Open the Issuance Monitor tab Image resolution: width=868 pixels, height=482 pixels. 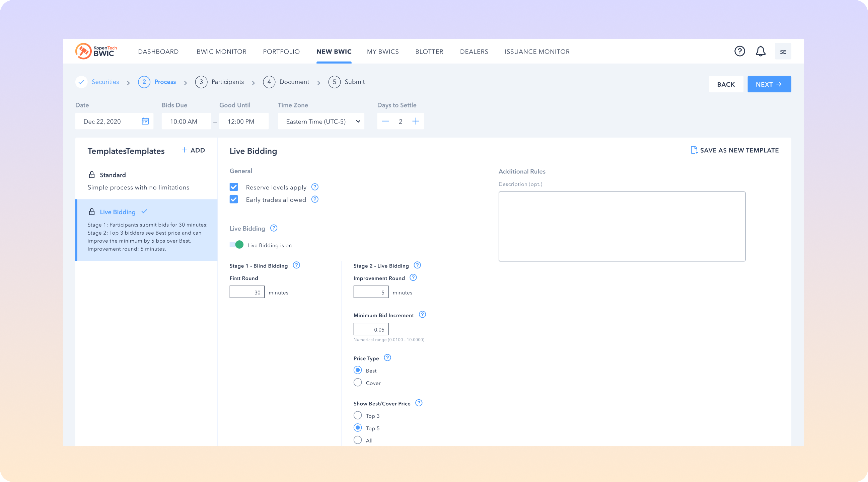[537, 52]
